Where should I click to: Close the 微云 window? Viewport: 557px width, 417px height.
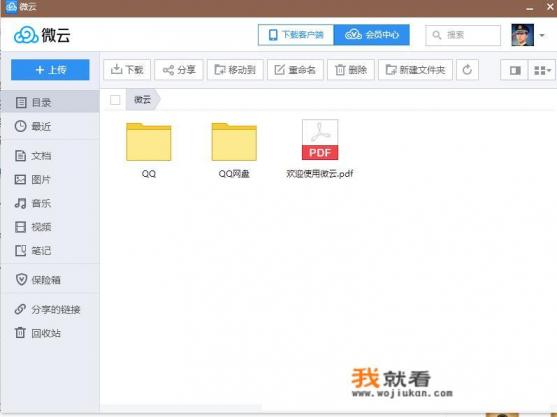point(551,6)
